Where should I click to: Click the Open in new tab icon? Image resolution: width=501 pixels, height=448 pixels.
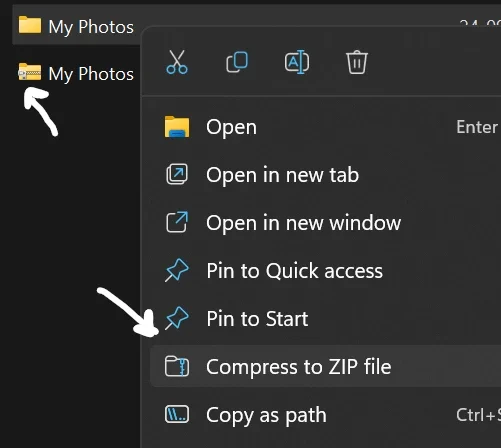click(177, 174)
